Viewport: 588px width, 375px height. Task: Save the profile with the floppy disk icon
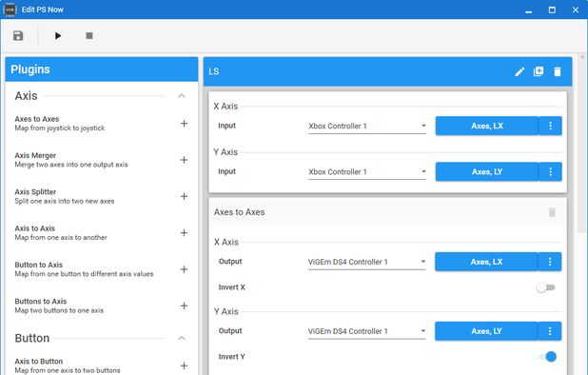pyautogui.click(x=18, y=35)
